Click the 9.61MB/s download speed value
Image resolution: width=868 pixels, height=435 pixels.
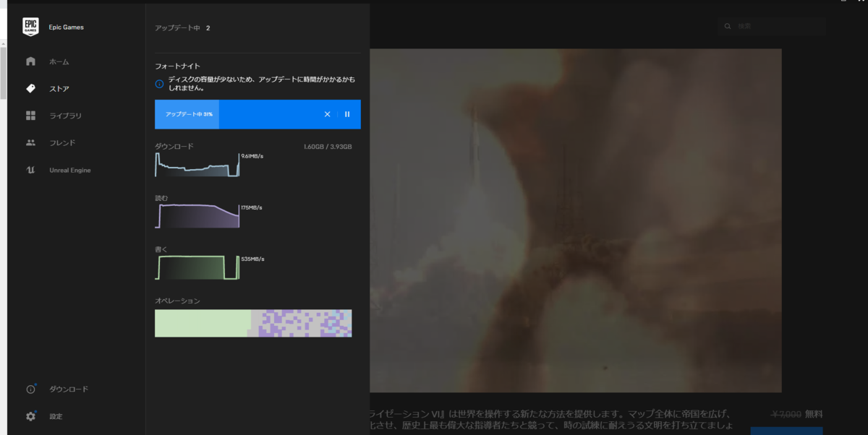coord(252,156)
